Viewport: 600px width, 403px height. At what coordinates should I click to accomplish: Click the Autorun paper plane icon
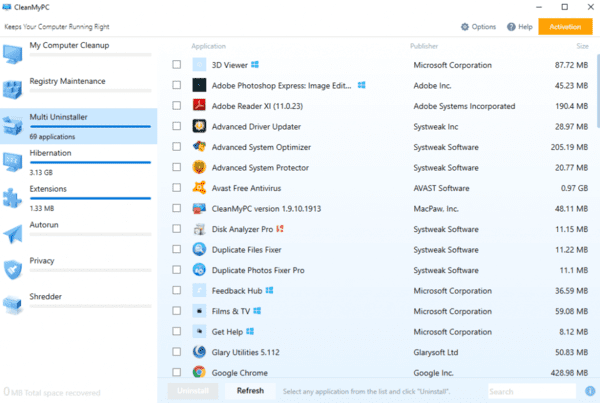13,233
